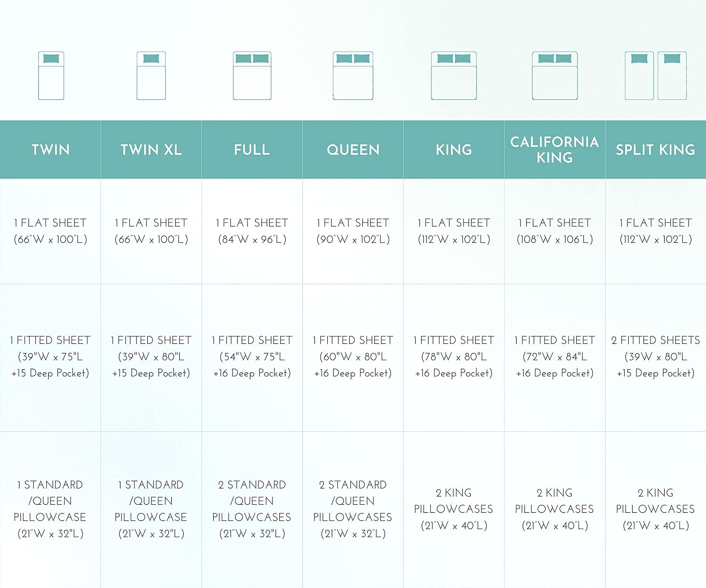Select the Full bed icon
Image resolution: width=706 pixels, height=588 pixels.
(x=252, y=76)
